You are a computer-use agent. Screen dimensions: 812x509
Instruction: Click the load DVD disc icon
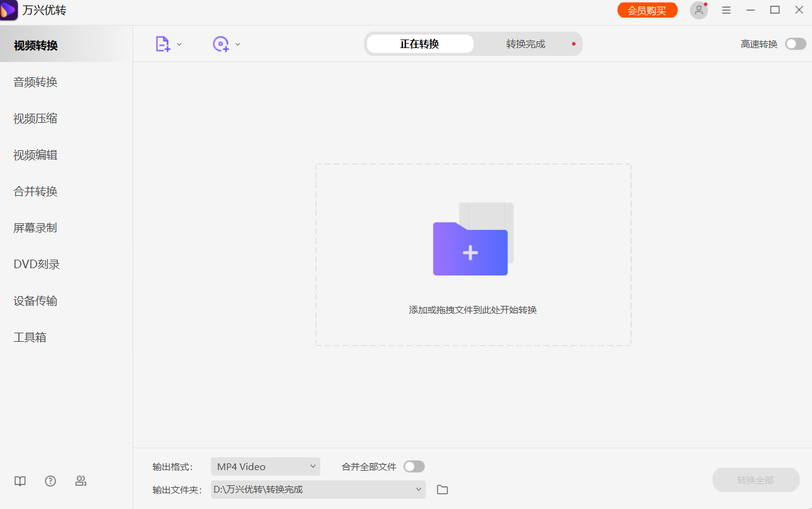pyautogui.click(x=221, y=44)
